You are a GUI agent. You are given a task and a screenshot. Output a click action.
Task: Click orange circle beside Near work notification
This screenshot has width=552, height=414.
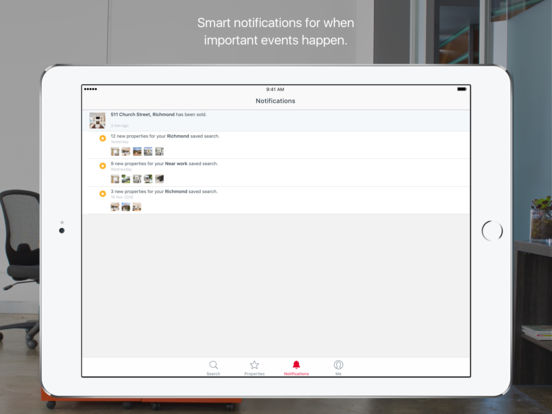(x=102, y=166)
